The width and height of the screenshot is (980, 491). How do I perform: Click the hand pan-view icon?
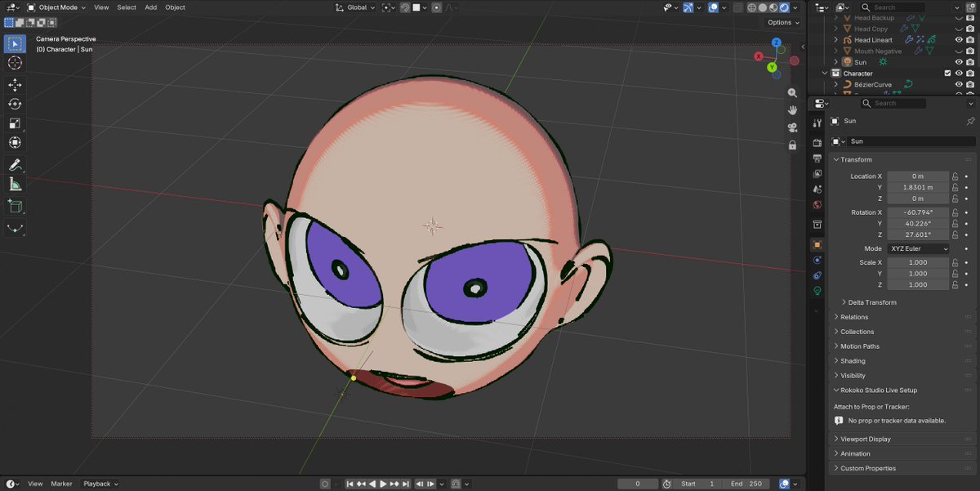(x=792, y=110)
